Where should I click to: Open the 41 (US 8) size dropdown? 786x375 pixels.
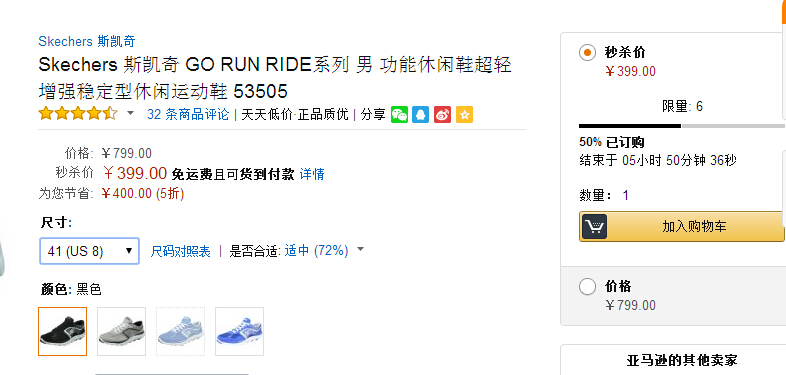[x=89, y=251]
